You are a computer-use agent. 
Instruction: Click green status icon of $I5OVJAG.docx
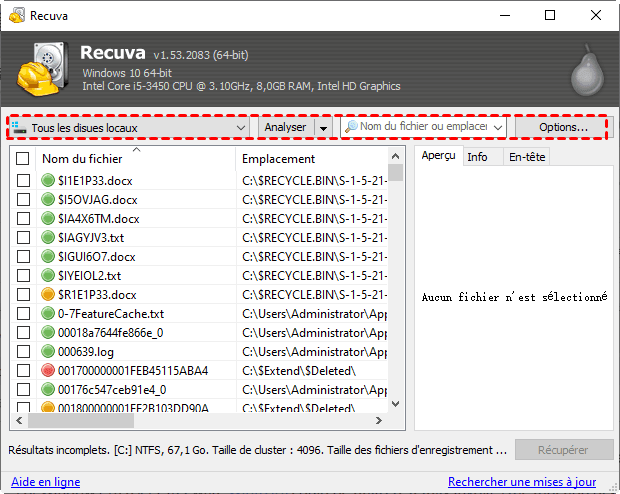pyautogui.click(x=48, y=199)
